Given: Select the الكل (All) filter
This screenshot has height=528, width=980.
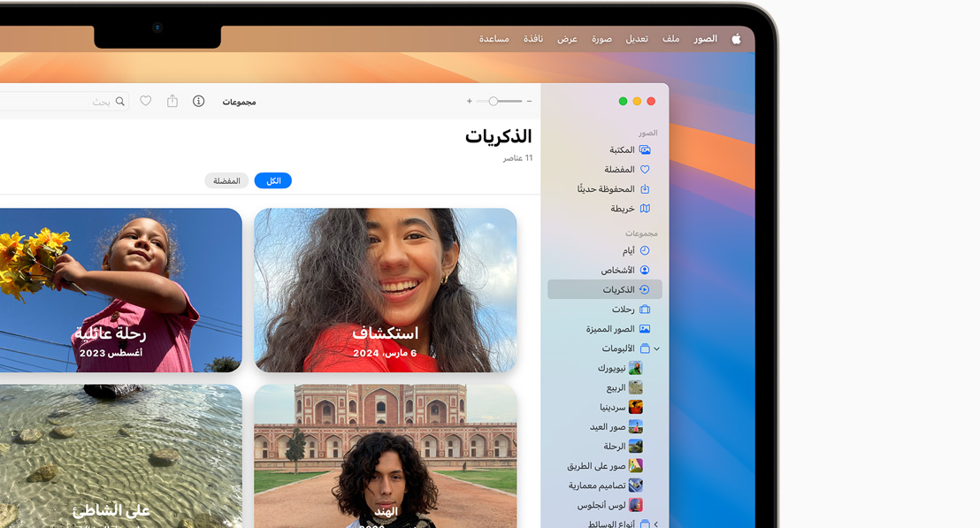Looking at the screenshot, I should [273, 181].
